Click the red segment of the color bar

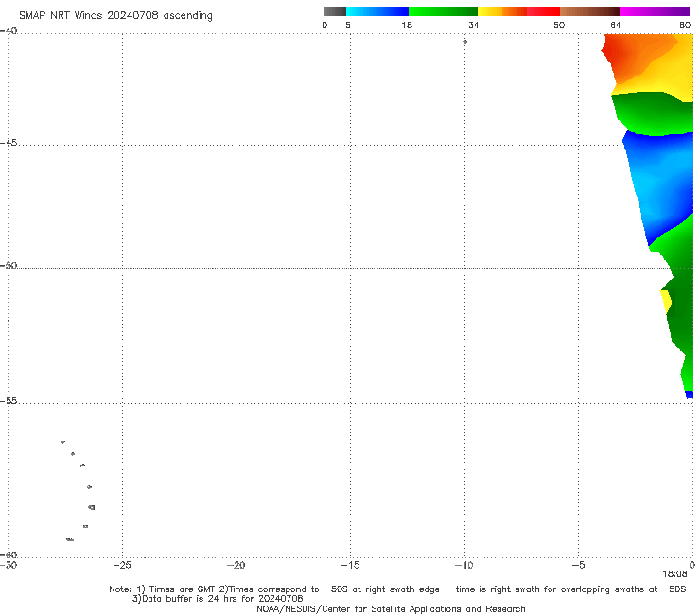click(543, 11)
